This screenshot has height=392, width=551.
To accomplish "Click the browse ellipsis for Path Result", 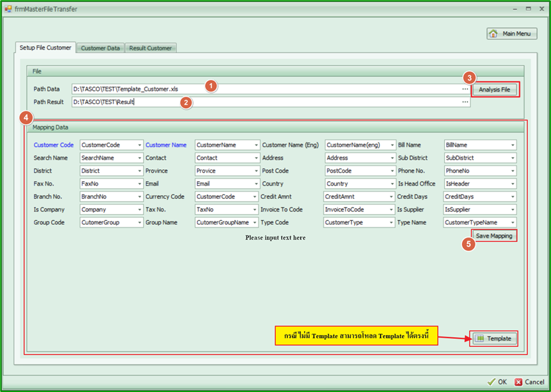I will 465,102.
